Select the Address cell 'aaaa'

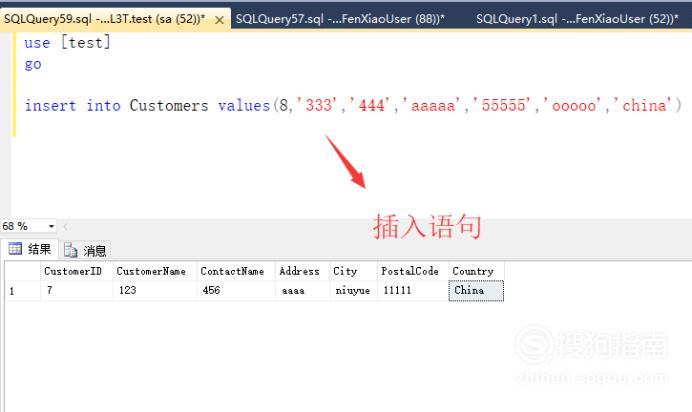[303, 291]
